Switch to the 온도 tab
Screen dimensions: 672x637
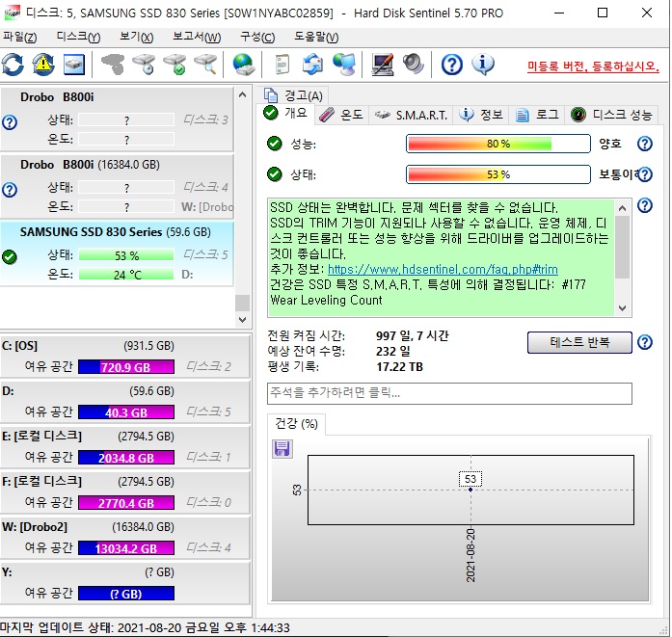point(341,115)
